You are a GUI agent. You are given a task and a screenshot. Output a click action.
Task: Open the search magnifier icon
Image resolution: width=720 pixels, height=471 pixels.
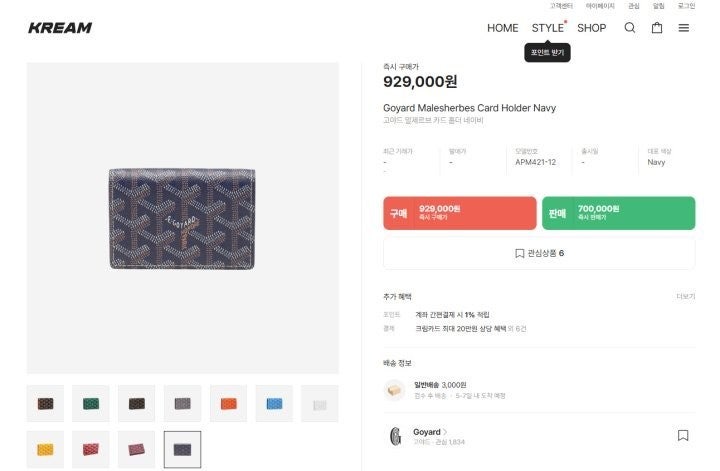pos(630,28)
